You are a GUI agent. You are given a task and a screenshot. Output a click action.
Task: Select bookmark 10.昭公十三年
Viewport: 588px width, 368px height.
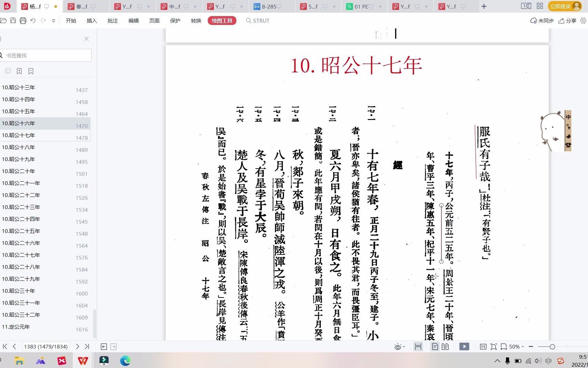(x=45, y=88)
